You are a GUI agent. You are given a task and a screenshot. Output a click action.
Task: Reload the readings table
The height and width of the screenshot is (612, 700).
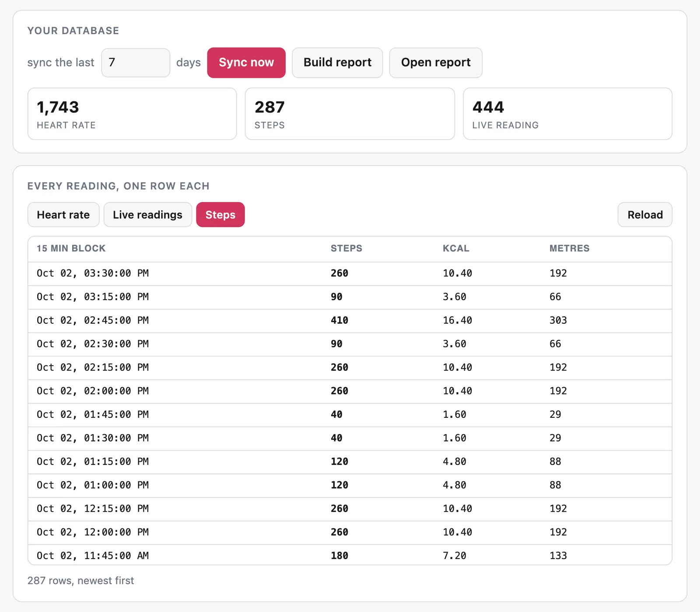[x=645, y=215]
